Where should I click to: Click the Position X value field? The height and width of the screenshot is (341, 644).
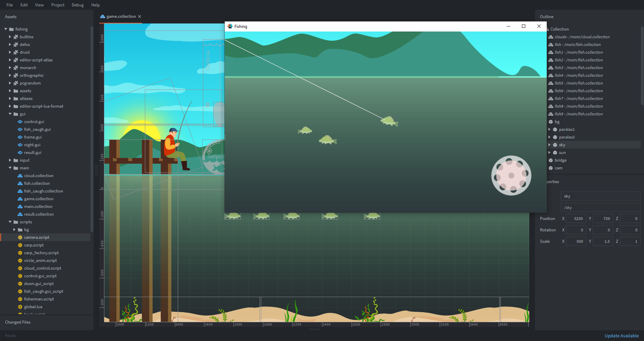point(576,218)
